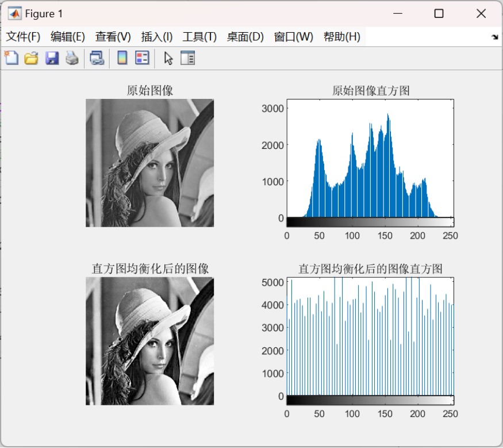The image size is (503, 448).
Task: Open the 帮助(H) menu
Action: pos(342,37)
